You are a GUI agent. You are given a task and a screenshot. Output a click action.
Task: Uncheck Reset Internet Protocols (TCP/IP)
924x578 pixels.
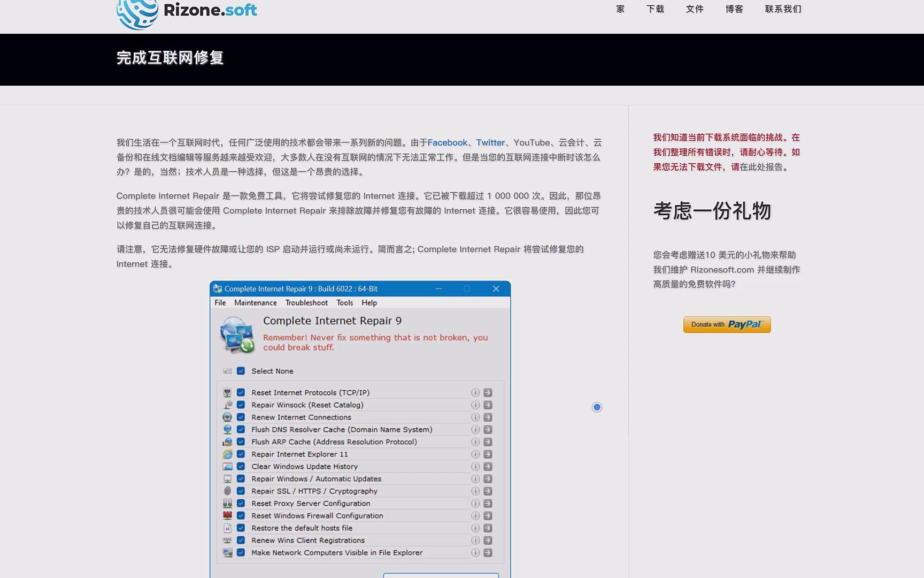[241, 393]
